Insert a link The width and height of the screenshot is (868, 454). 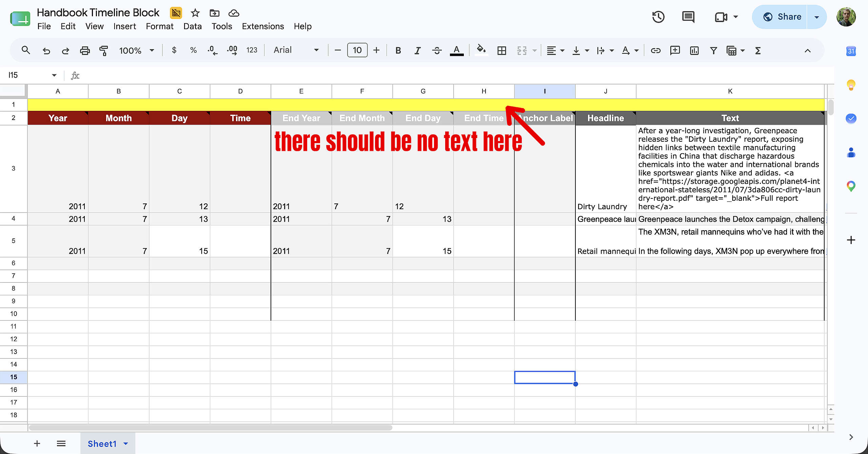click(x=655, y=51)
